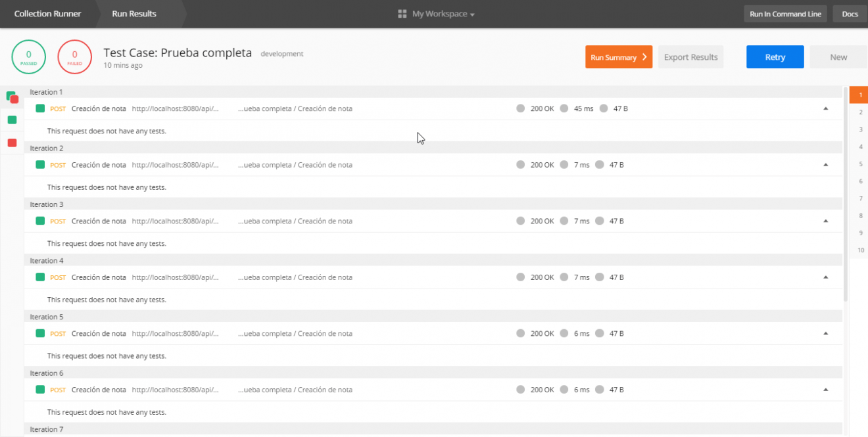Click the blue Retry button

click(x=775, y=57)
